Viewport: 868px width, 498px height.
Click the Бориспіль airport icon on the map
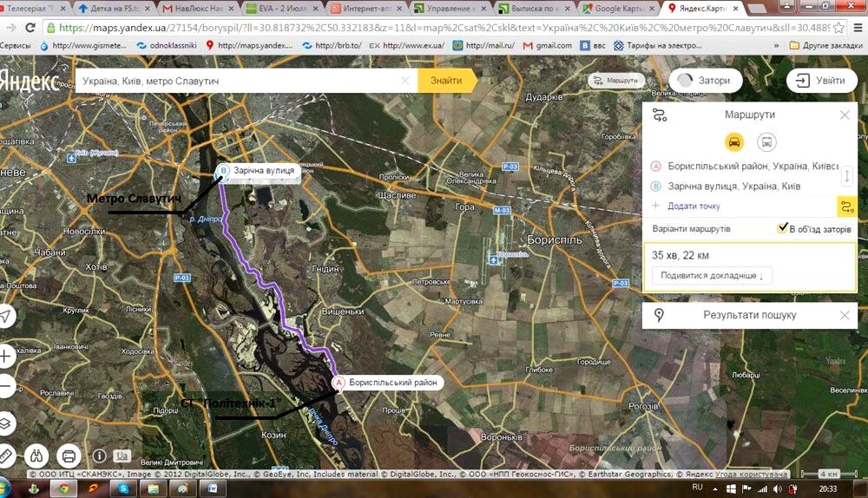click(x=494, y=259)
